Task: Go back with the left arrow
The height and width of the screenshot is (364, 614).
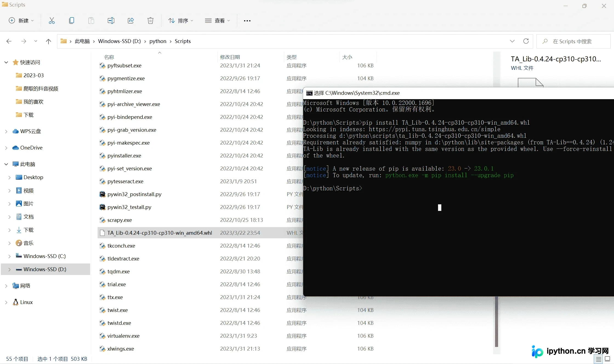Action: click(9, 41)
